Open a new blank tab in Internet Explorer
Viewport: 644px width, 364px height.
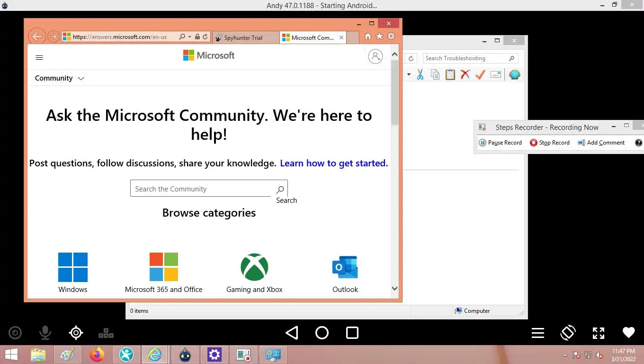tap(353, 37)
